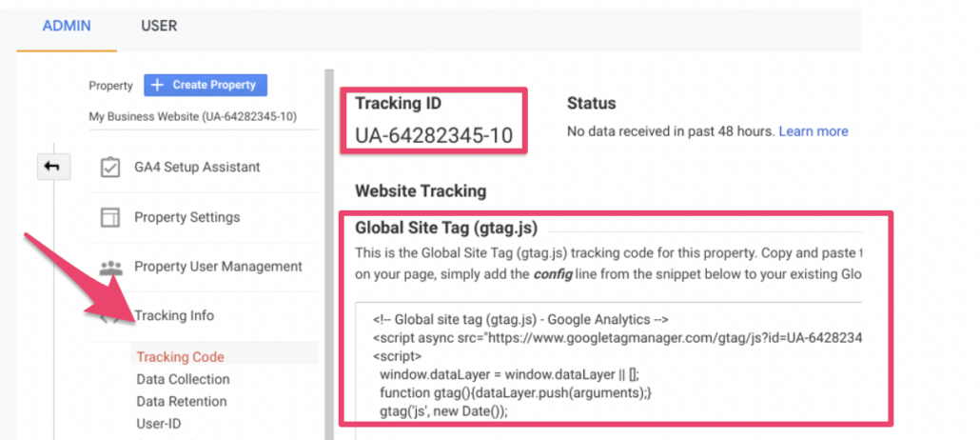This screenshot has width=980, height=440.
Task: Open GA4 Setup Assistant label
Action: click(197, 167)
